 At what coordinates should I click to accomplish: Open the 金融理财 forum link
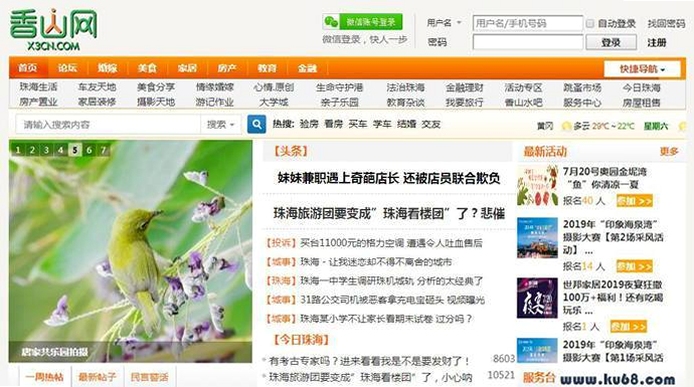(x=465, y=88)
